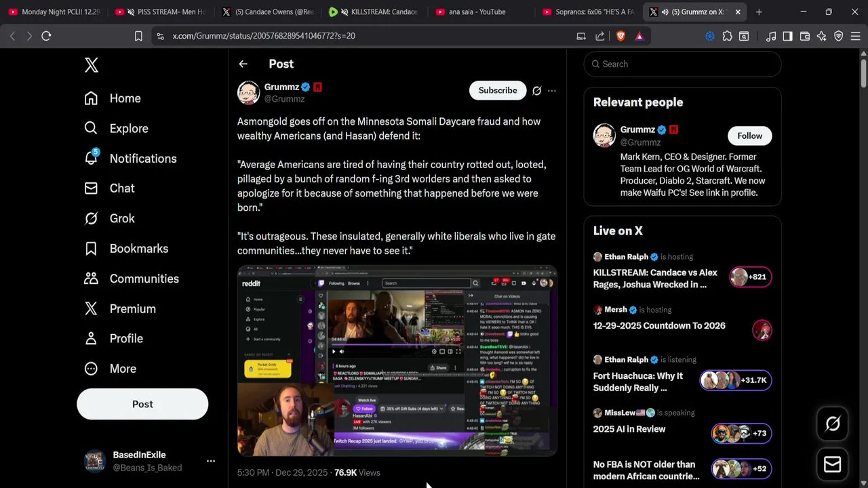Click the Grok icon next to Subscribe

pyautogui.click(x=536, y=90)
